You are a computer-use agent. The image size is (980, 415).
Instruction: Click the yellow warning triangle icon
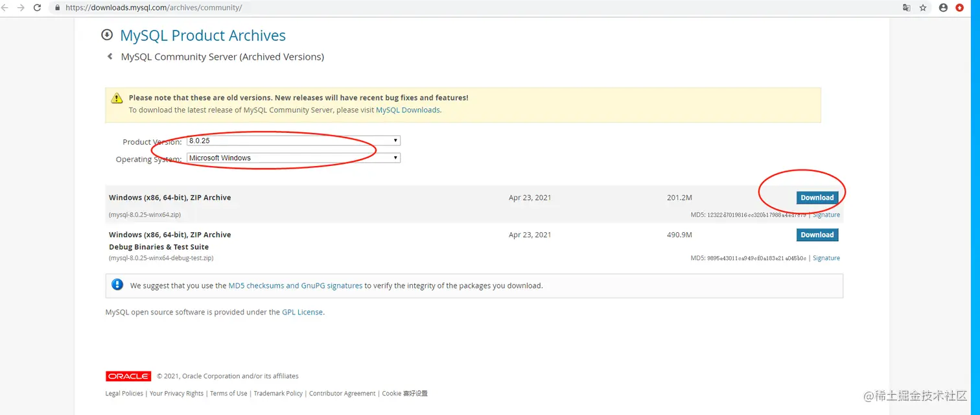pyautogui.click(x=117, y=98)
